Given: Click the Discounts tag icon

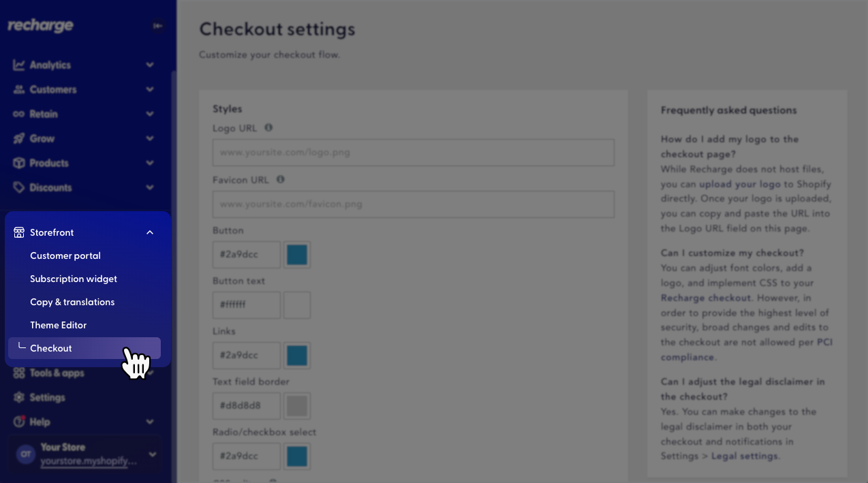Looking at the screenshot, I should pyautogui.click(x=19, y=188).
